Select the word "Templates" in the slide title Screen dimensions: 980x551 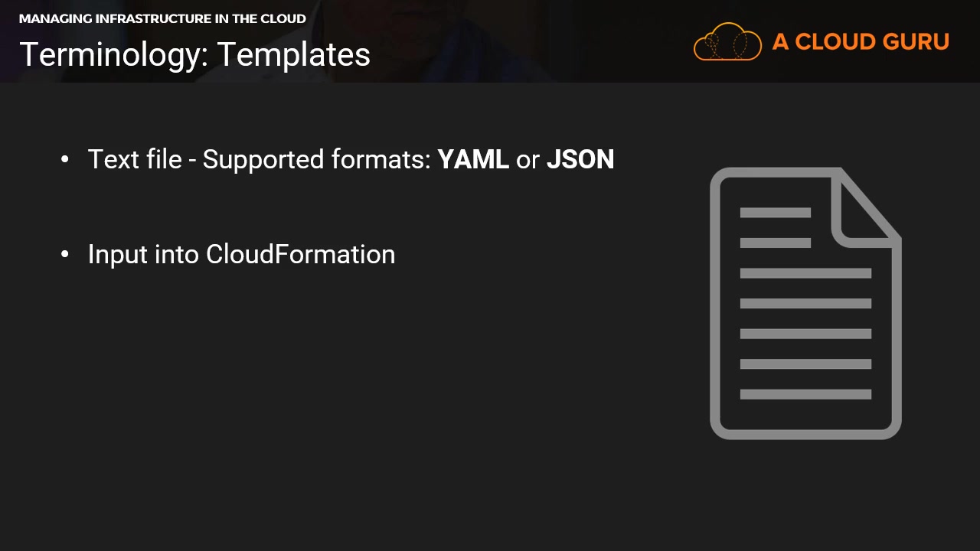(x=294, y=55)
